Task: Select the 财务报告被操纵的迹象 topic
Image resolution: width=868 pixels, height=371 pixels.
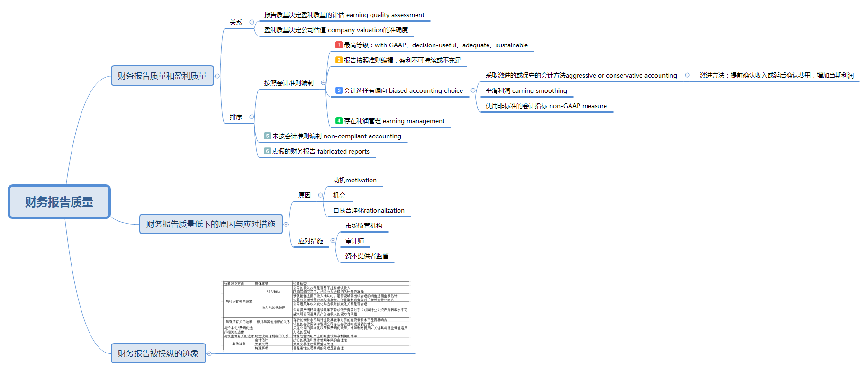Action: [x=158, y=353]
